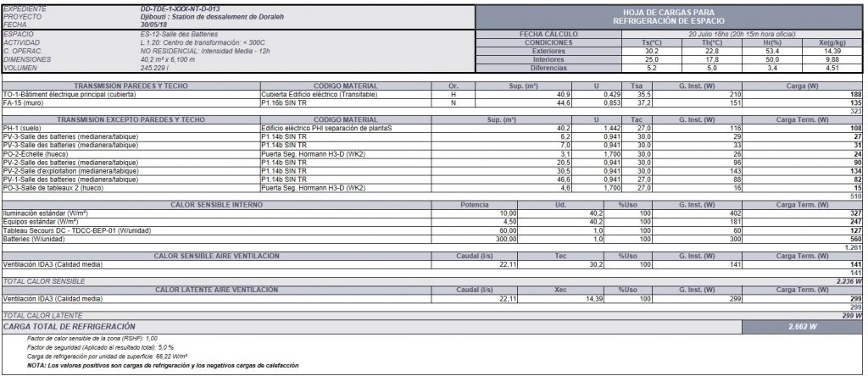Click the 'TOTAL CALOR SENSIBLE' label
868x376 pixels.
(x=44, y=281)
